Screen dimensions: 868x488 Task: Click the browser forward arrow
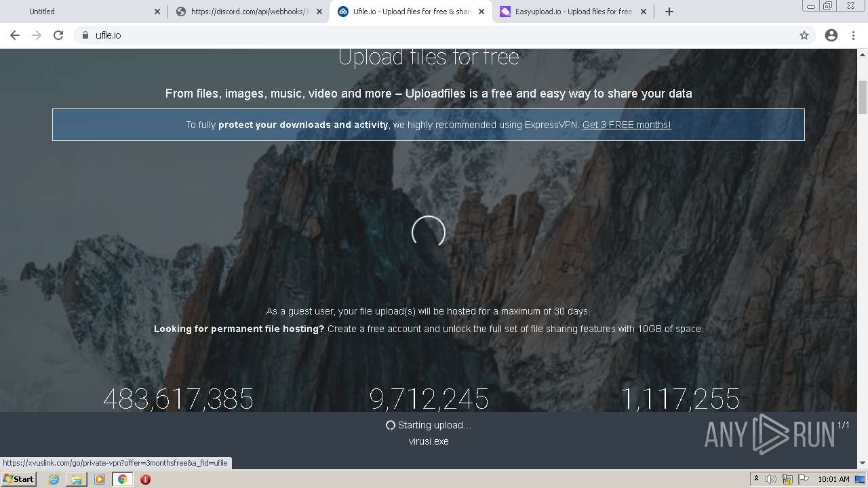pyautogui.click(x=37, y=35)
